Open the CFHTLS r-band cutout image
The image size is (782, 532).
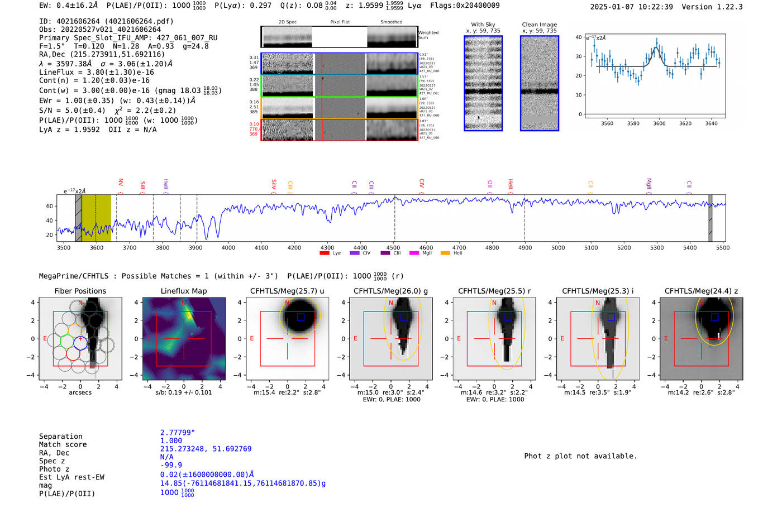point(494,339)
